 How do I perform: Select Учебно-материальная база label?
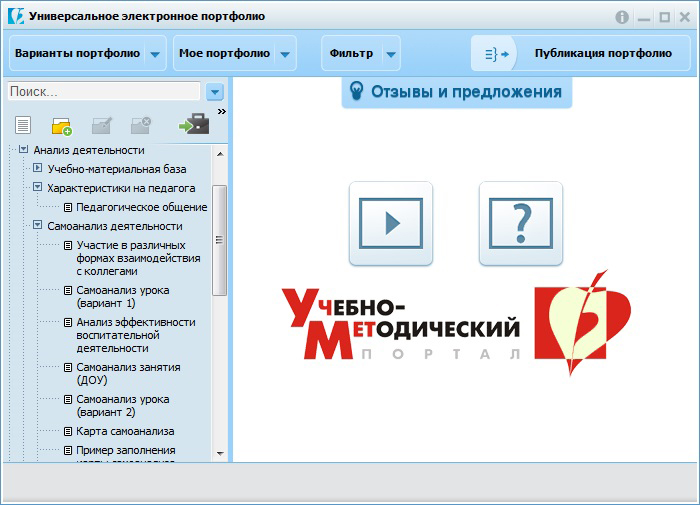point(117,169)
